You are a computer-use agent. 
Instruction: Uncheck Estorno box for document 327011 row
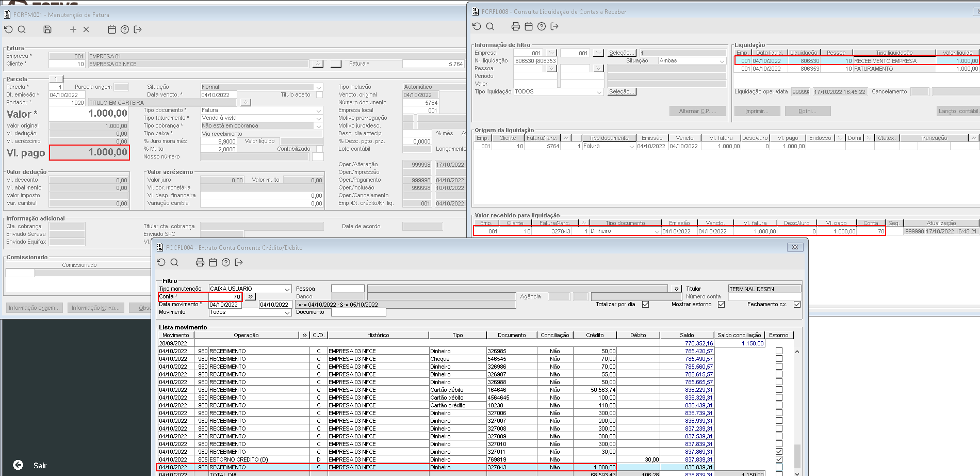(779, 452)
